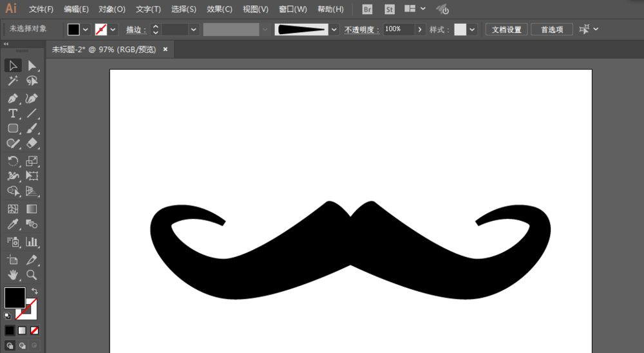Select the Hand tool
This screenshot has width=644, height=353.
[x=13, y=275]
